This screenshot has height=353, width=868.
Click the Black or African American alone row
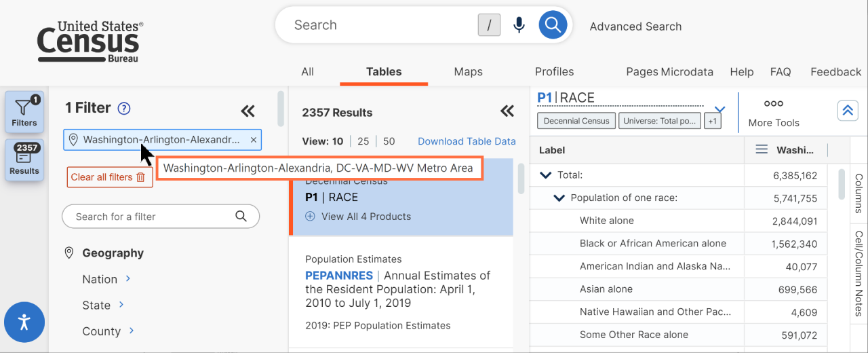(x=653, y=243)
